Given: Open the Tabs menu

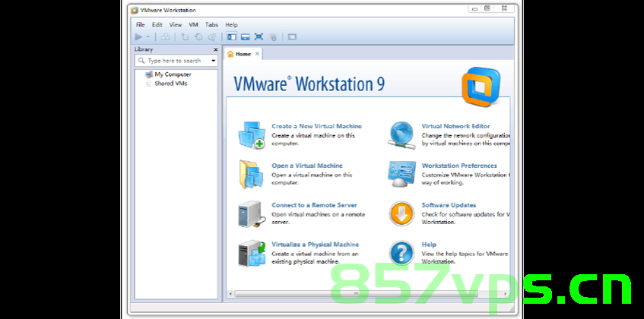Looking at the screenshot, I should pyautogui.click(x=211, y=24).
